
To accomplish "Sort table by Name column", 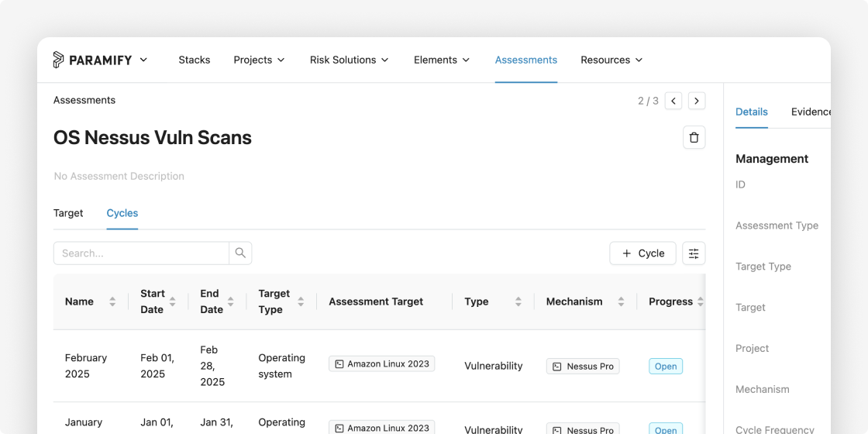I will (112, 301).
